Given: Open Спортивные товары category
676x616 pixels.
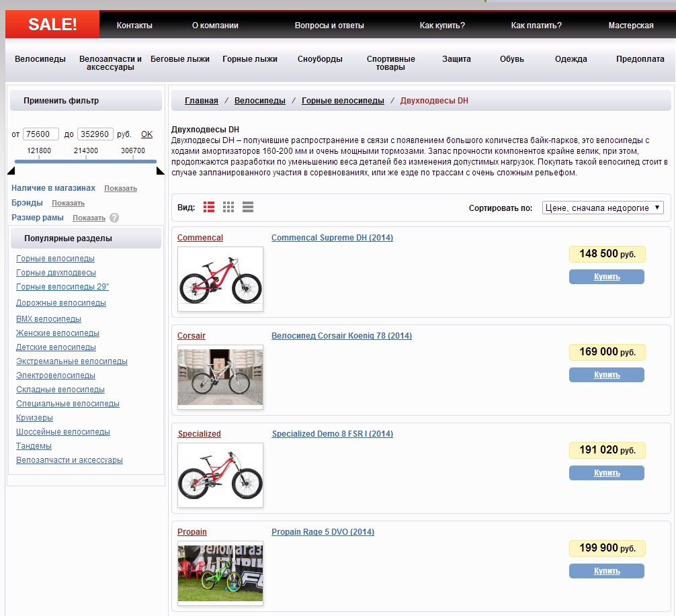Looking at the screenshot, I should pyautogui.click(x=390, y=63).
